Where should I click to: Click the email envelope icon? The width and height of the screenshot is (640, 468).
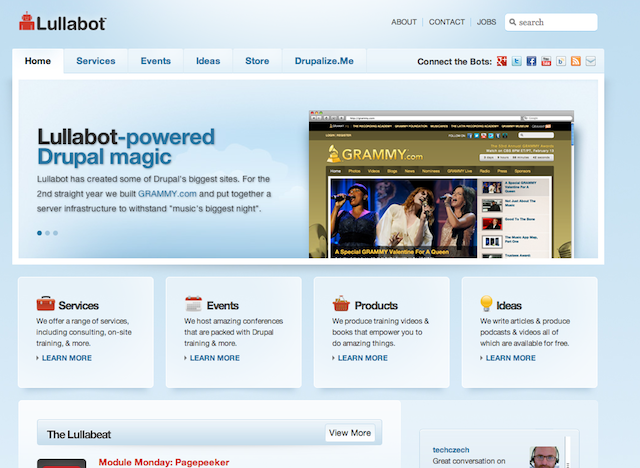tap(591, 61)
